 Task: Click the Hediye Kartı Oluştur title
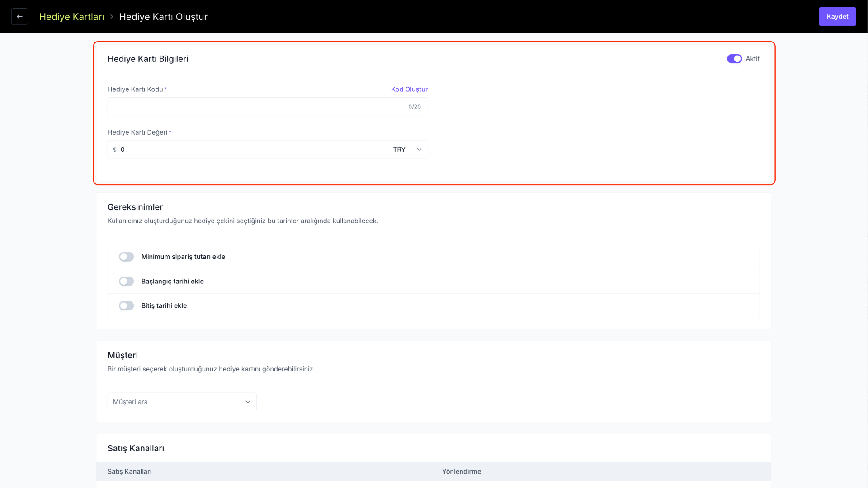pyautogui.click(x=163, y=17)
